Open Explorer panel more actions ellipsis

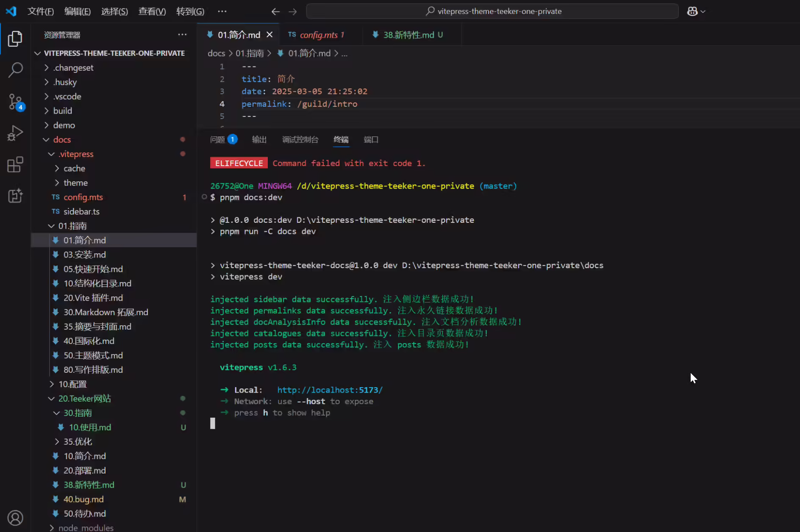[x=182, y=35]
